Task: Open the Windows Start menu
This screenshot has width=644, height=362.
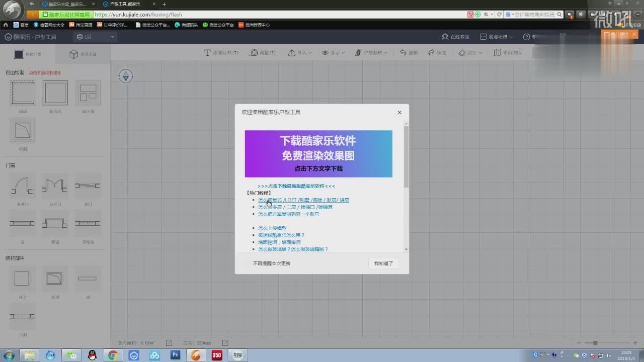Action: 9,355
